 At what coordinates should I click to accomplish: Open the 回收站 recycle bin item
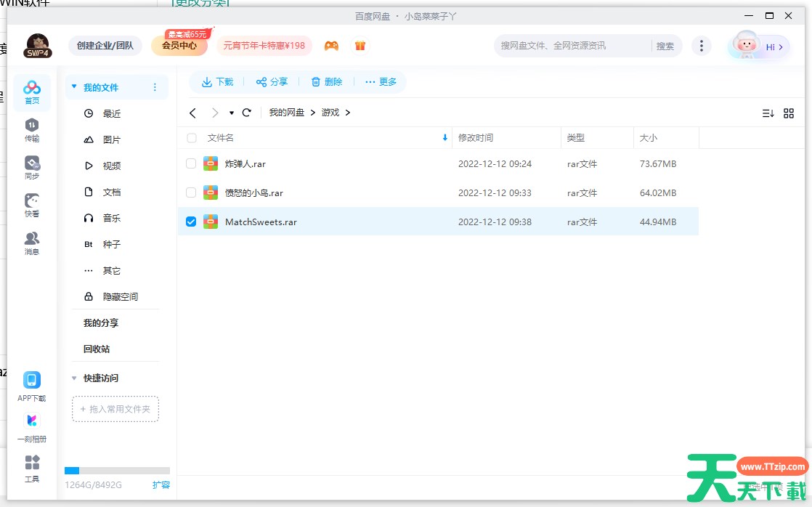click(97, 349)
